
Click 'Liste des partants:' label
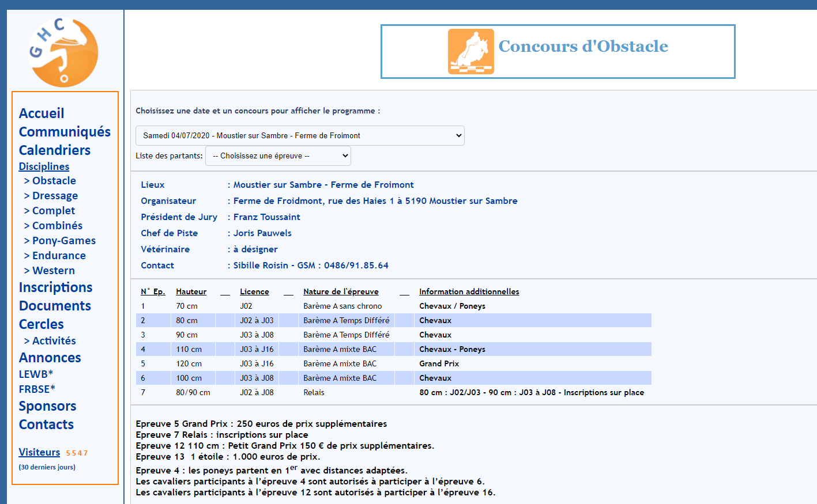click(x=169, y=156)
